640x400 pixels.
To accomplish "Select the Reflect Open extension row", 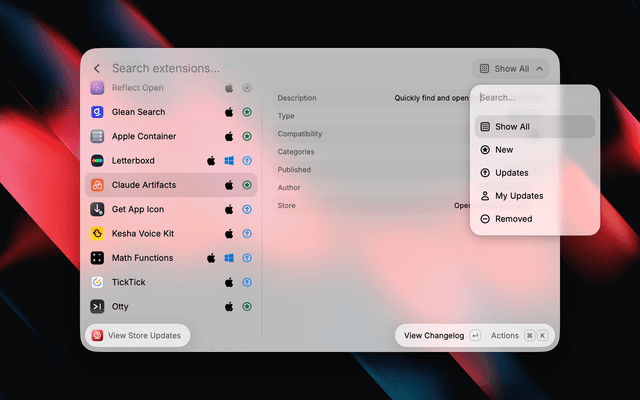I will coord(171,88).
